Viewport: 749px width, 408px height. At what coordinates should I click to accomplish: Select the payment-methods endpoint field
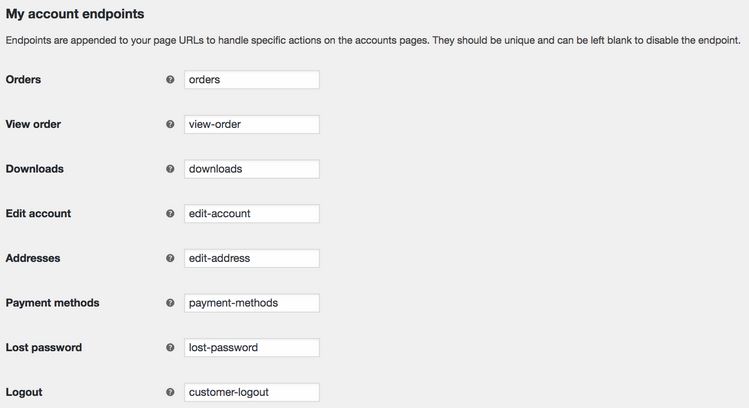coord(252,303)
